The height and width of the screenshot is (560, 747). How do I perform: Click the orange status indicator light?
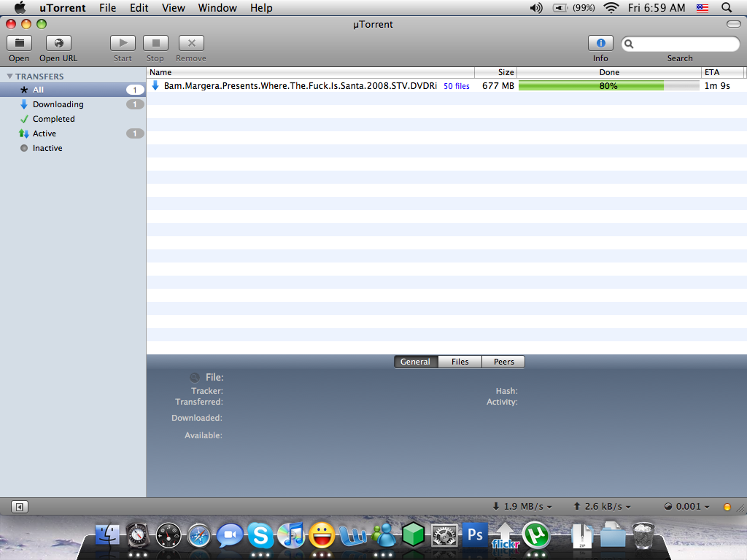point(727,507)
